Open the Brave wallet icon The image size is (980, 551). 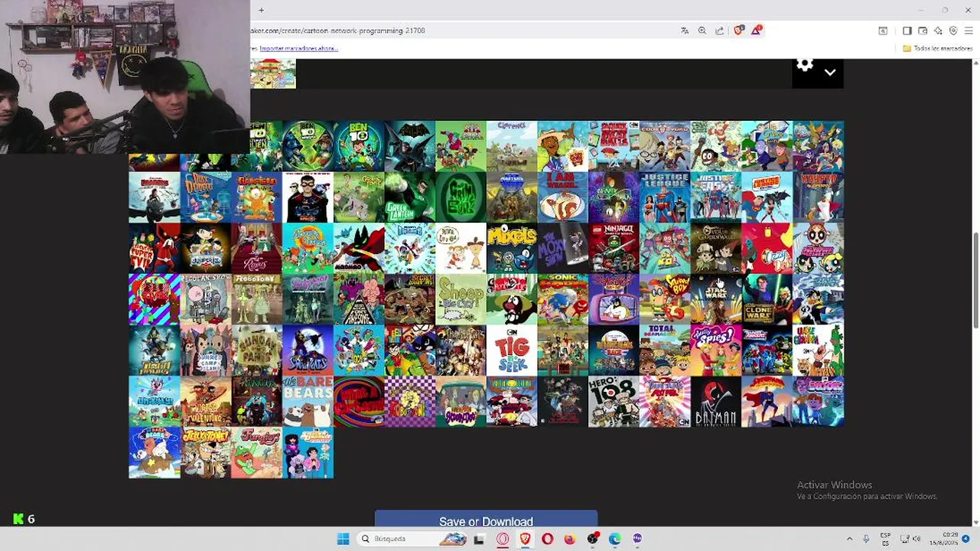click(923, 31)
